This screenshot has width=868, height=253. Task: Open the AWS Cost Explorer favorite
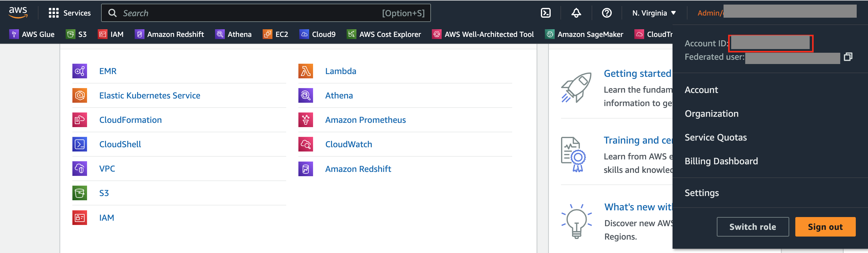point(384,34)
